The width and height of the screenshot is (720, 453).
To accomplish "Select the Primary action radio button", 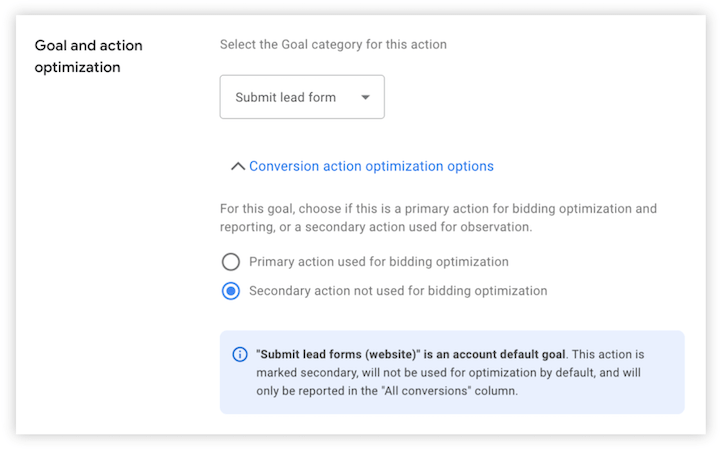I will (231, 262).
